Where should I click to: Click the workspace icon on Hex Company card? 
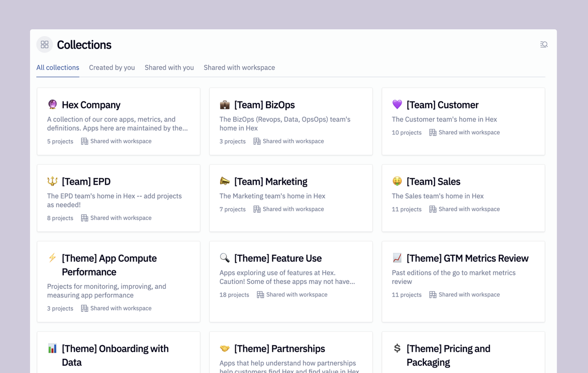point(84,141)
